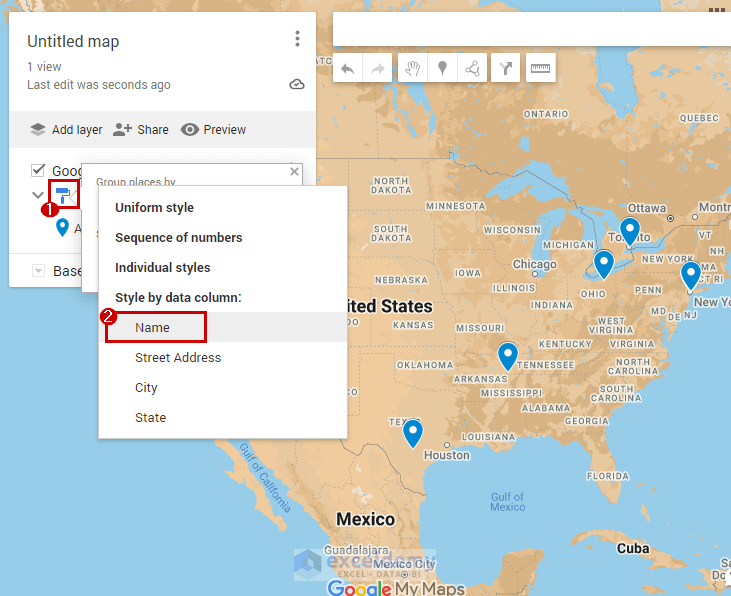Click the Share button

point(141,130)
